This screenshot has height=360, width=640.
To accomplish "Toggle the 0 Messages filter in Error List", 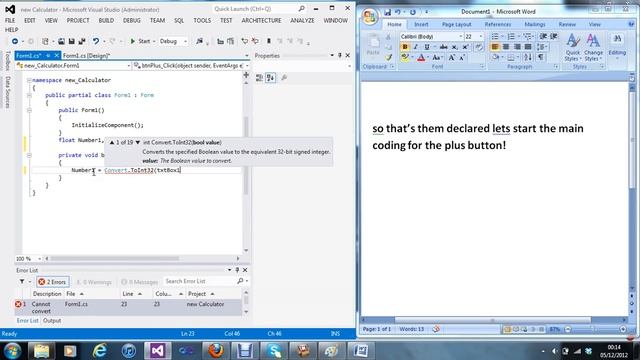I will pyautogui.click(x=140, y=282).
